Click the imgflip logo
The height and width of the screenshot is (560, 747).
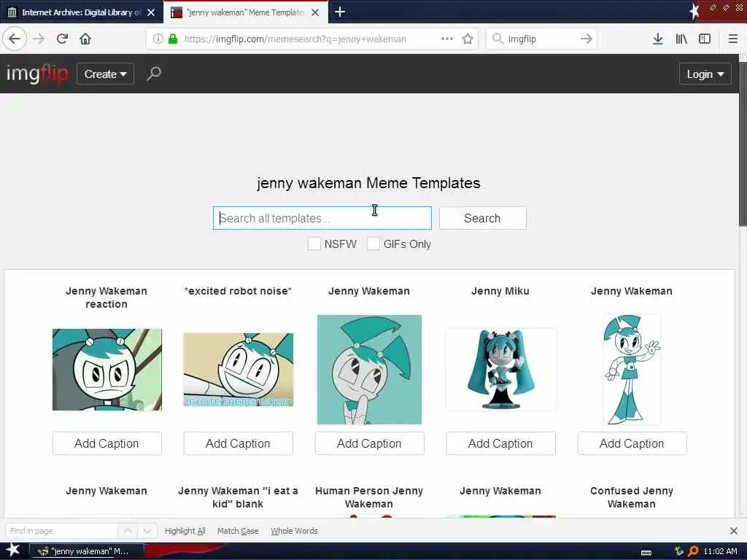37,74
